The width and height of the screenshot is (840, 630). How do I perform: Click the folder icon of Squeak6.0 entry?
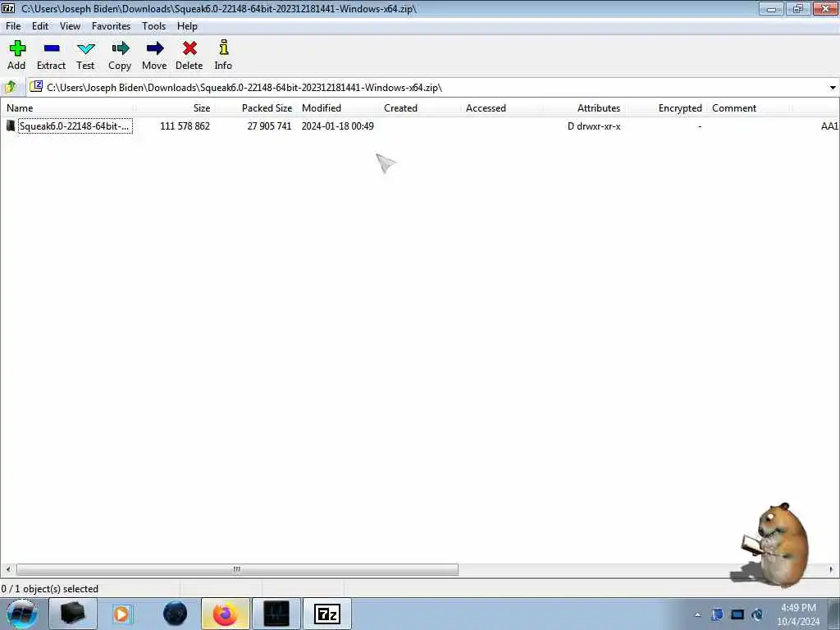(x=10, y=126)
